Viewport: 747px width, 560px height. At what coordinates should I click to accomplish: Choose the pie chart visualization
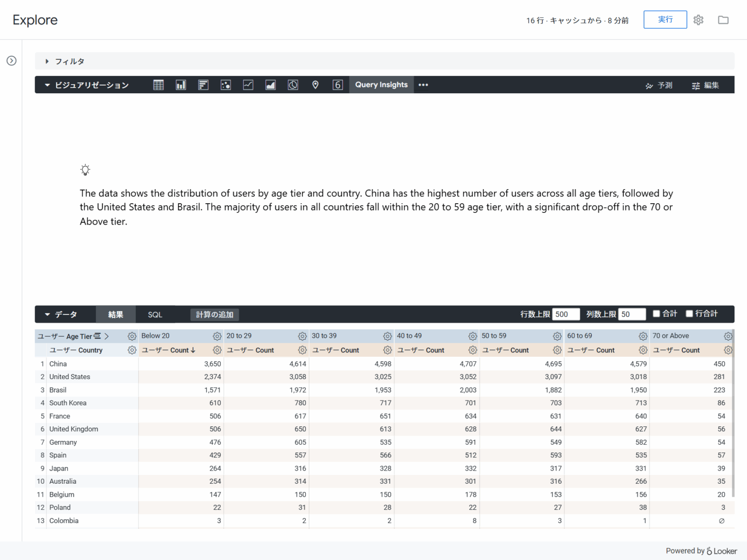point(293,85)
